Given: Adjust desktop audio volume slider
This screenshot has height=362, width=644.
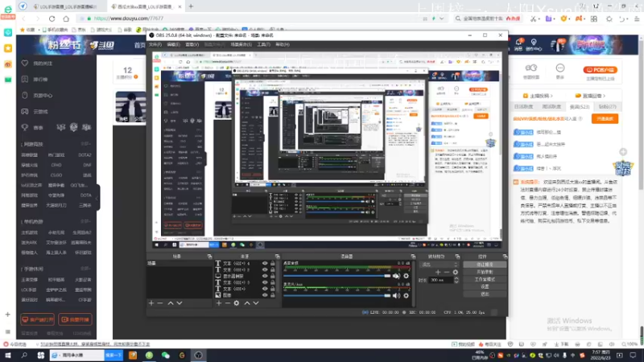Looking at the screenshot, I should [x=336, y=276].
